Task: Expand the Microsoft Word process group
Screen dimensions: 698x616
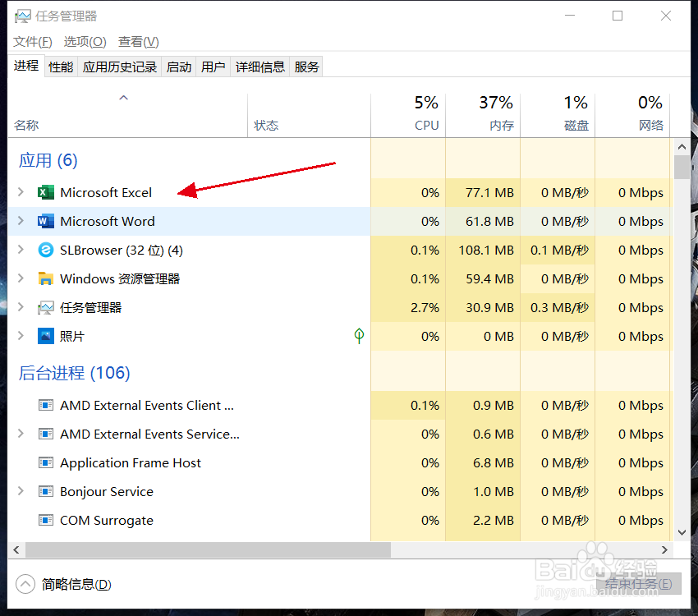Action: click(x=21, y=221)
